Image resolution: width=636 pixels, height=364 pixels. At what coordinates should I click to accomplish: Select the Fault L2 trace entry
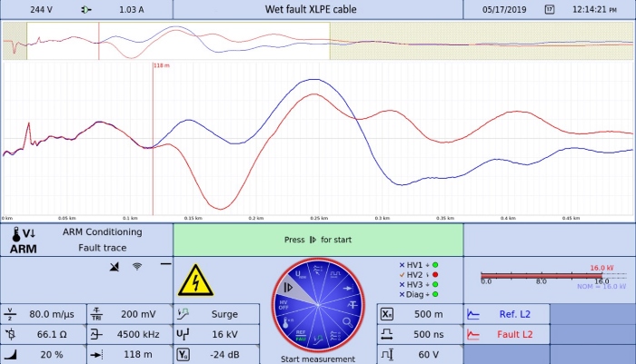(507, 334)
